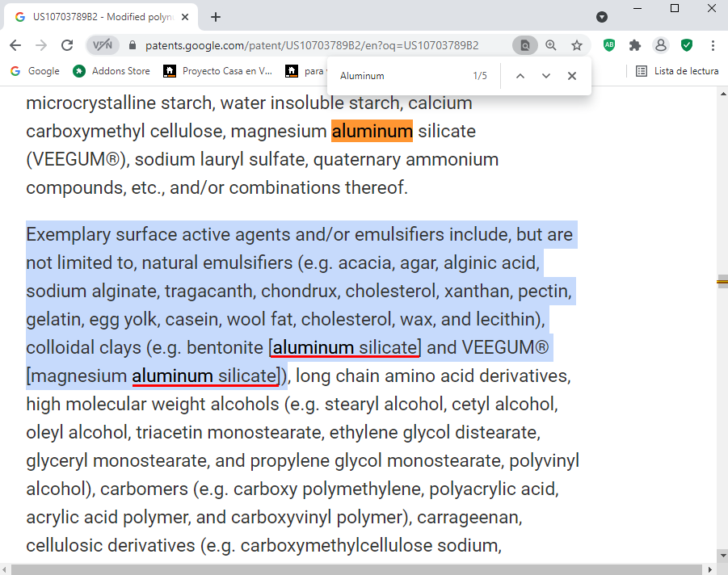Image resolution: width=728 pixels, height=575 pixels.
Task: Open a new tab with plus button
Action: click(x=216, y=17)
